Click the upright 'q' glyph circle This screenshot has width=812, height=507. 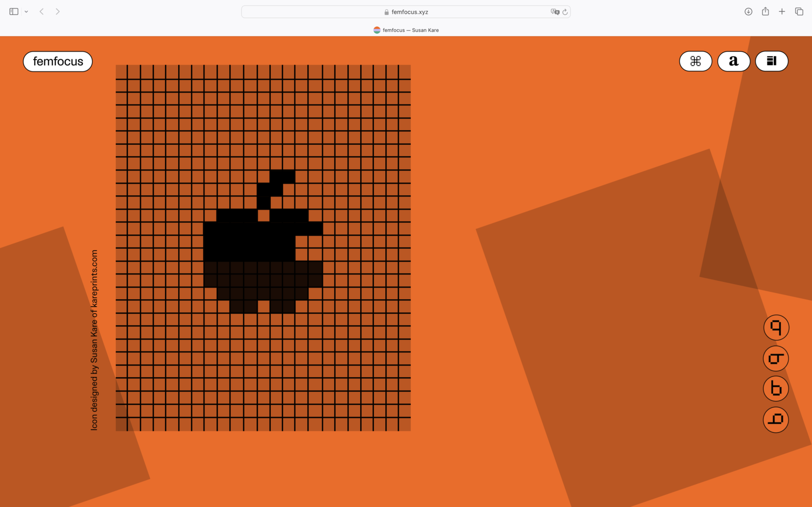pos(776,328)
